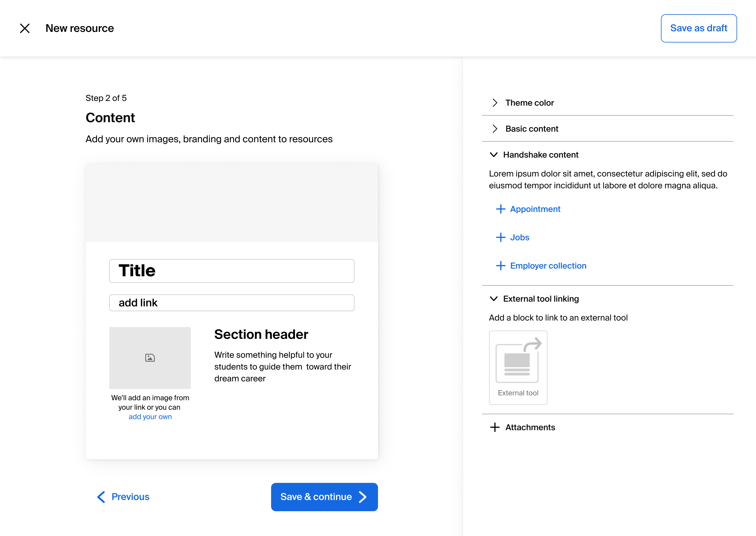756x536 pixels.
Task: Select the External tool block thumbnail
Action: [x=518, y=367]
